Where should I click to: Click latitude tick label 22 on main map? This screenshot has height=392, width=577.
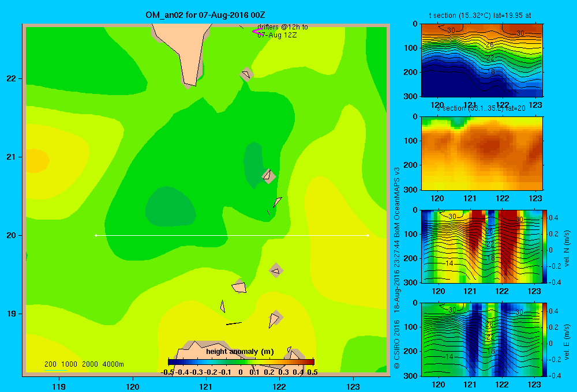point(12,79)
